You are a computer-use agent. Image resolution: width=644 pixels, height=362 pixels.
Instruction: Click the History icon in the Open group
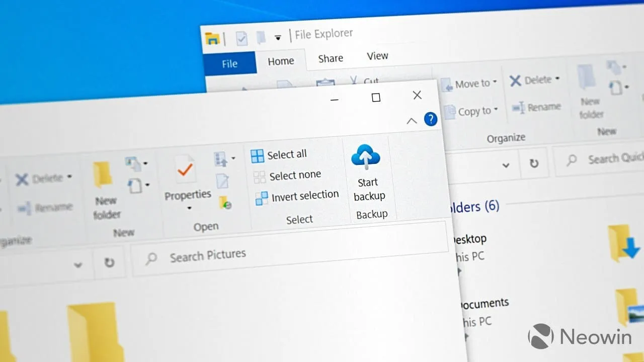225,201
